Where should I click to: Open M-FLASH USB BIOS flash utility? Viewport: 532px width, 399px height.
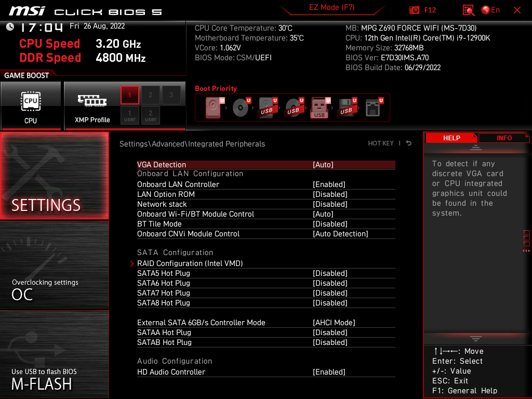pyautogui.click(x=54, y=354)
